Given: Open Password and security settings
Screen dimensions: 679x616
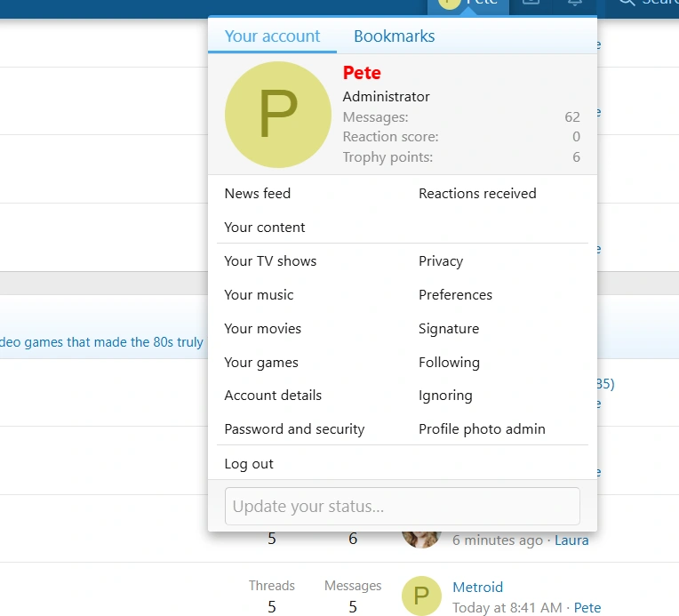Looking at the screenshot, I should click(294, 429).
